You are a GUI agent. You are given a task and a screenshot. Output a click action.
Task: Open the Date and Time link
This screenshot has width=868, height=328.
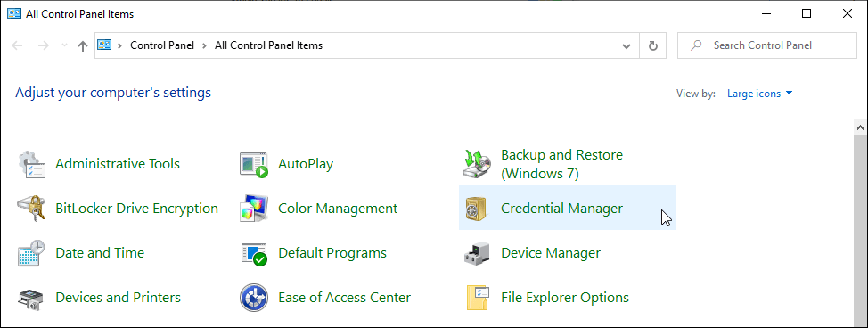pyautogui.click(x=100, y=252)
